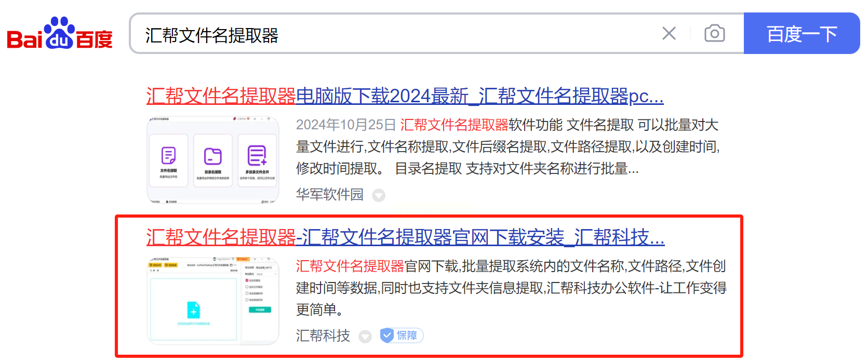This screenshot has height=363, width=868.
Task: Click 文件名提取 document icon in first thumbnail
Action: (x=168, y=155)
